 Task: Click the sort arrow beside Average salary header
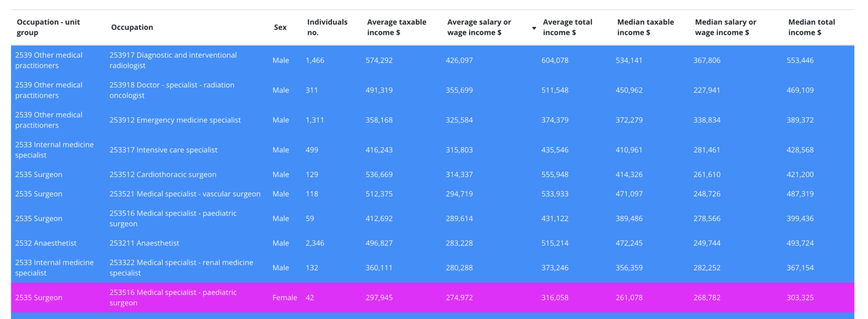(534, 28)
